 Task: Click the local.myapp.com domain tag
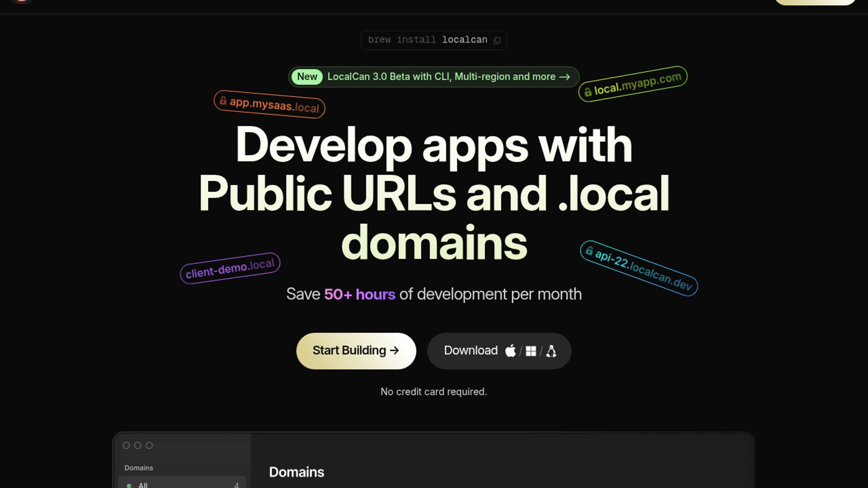point(633,84)
